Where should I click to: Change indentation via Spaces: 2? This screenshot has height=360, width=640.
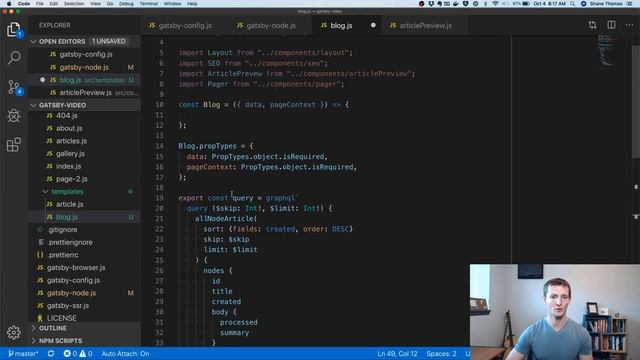point(441,353)
